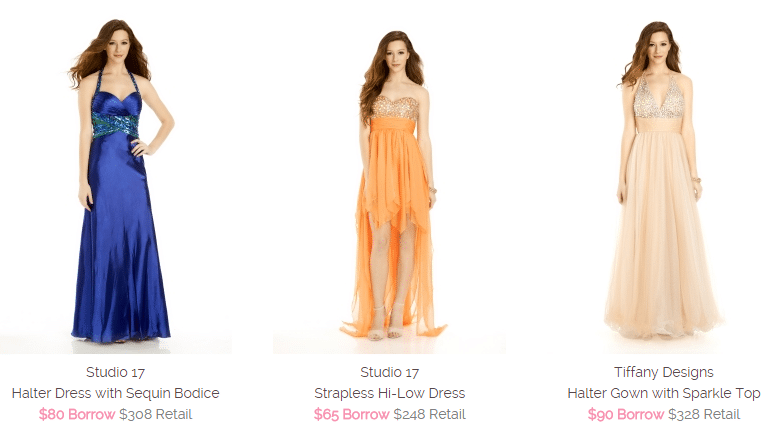Screen dimensions: 768x443
Task: Open the Tiffany Designs brand link
Action: click(664, 372)
